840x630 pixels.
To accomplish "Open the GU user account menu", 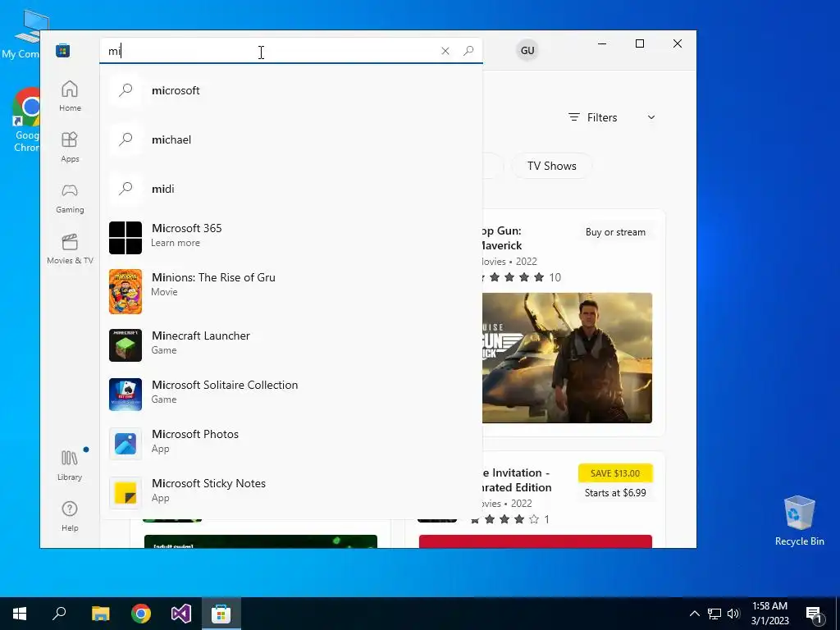I will point(527,50).
